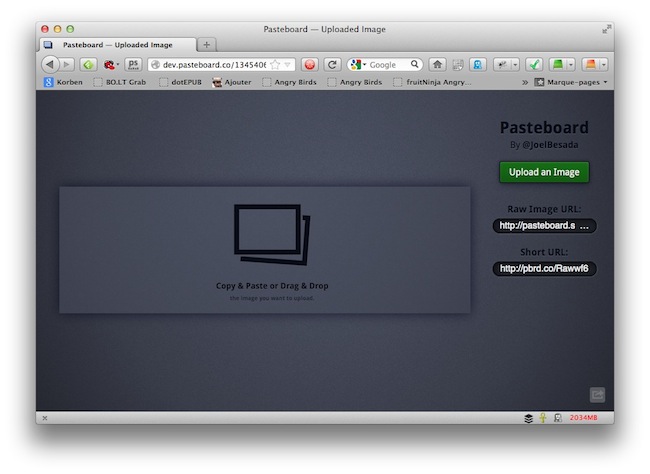Bookmark this page with the star icon
This screenshot has height=474, width=650.
tap(275, 65)
